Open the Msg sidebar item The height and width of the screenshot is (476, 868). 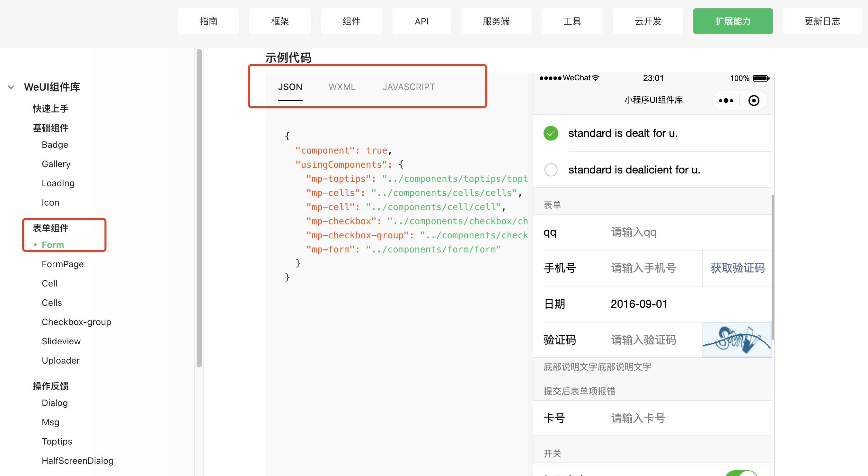coord(50,422)
